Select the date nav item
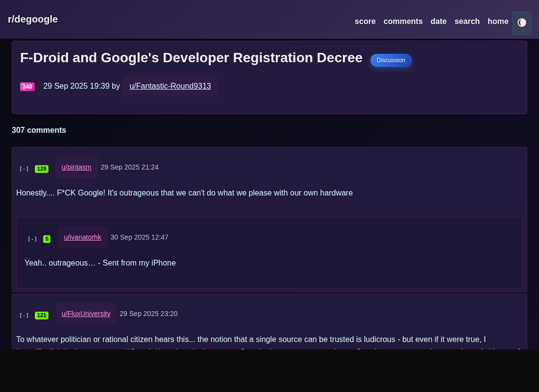This screenshot has height=392, width=539. tap(439, 21)
